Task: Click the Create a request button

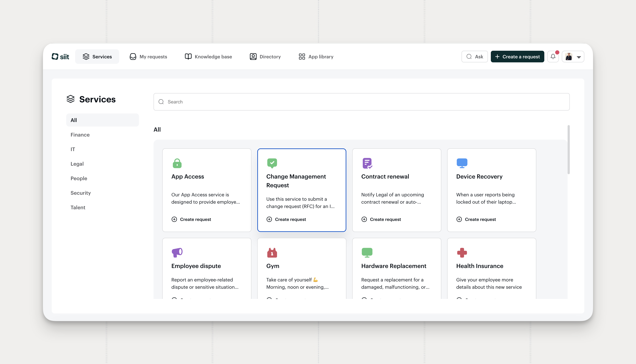Action: pos(517,57)
